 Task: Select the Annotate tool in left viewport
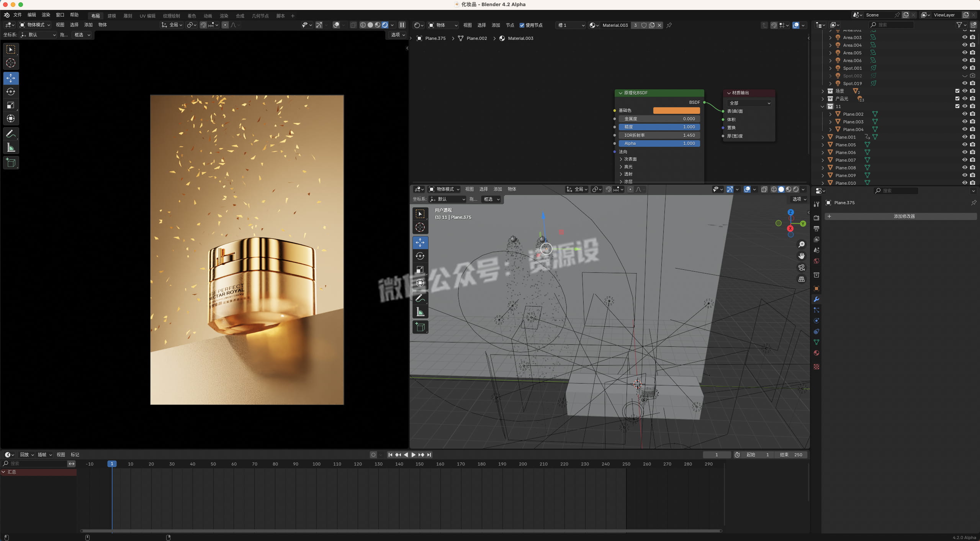coord(11,134)
